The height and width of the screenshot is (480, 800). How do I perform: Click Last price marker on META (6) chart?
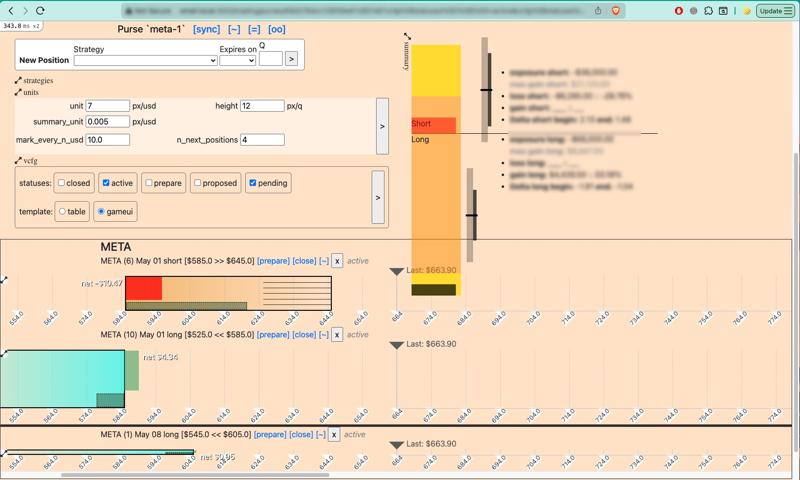396,271
